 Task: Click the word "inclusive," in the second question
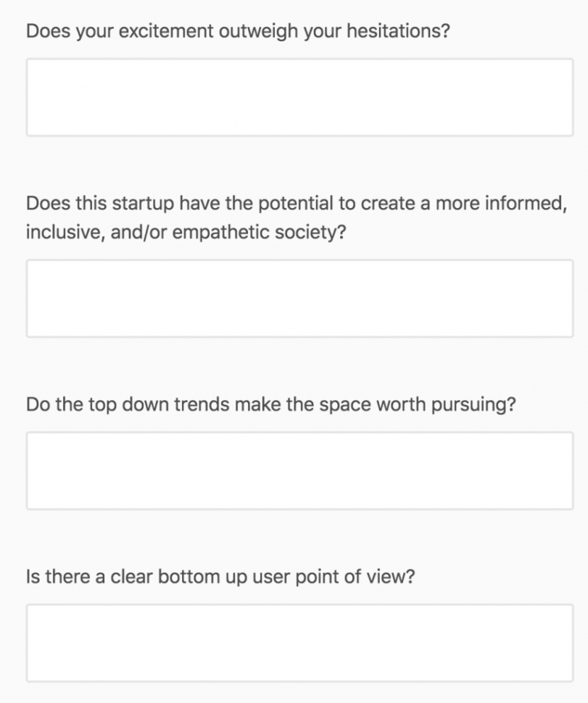pyautogui.click(x=62, y=234)
